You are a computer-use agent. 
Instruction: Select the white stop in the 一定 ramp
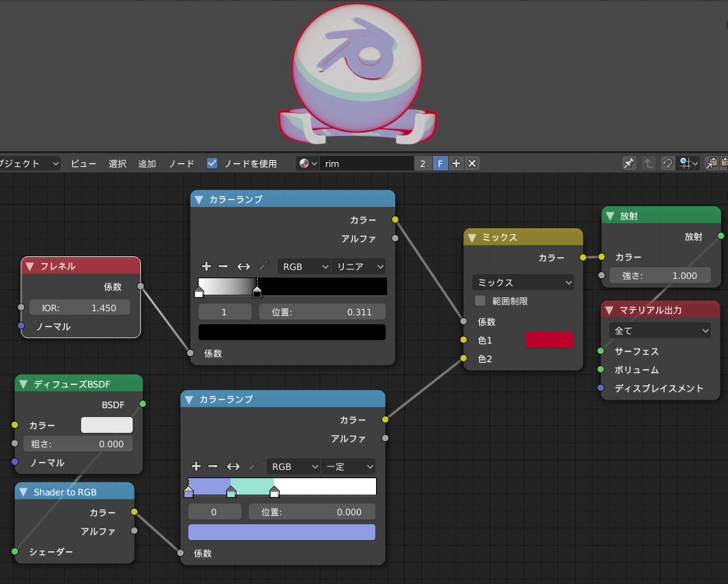coord(274,492)
